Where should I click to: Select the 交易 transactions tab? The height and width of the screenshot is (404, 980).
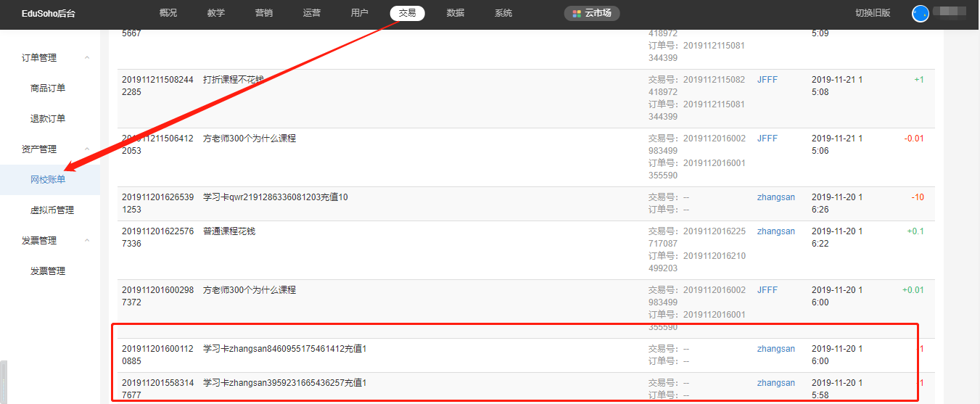[407, 13]
